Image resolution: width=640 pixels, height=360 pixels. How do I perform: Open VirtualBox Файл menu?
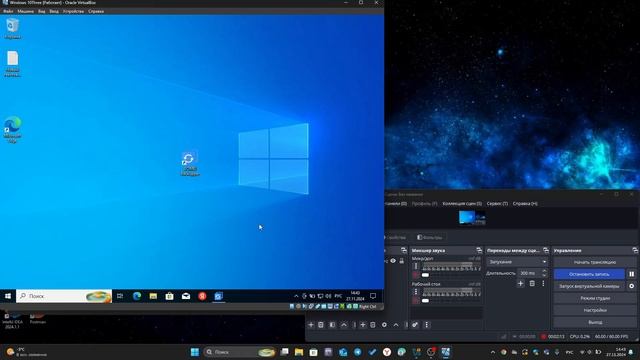coord(8,11)
